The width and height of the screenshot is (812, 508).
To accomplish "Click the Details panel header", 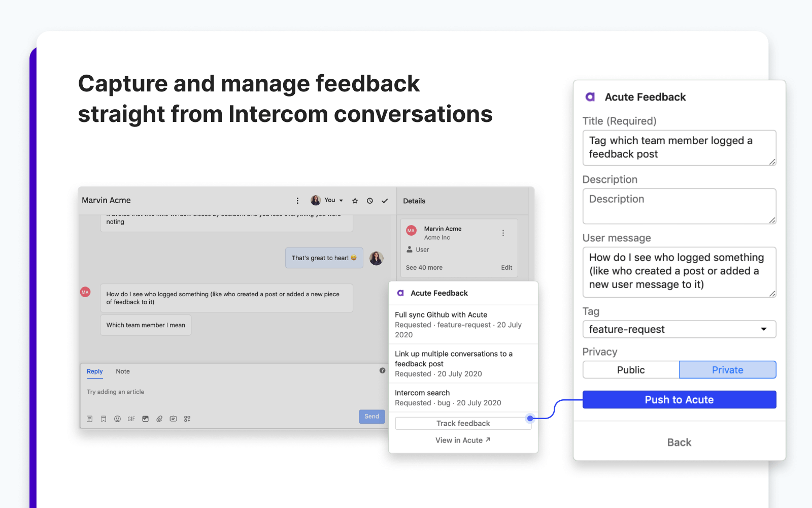I will click(414, 201).
